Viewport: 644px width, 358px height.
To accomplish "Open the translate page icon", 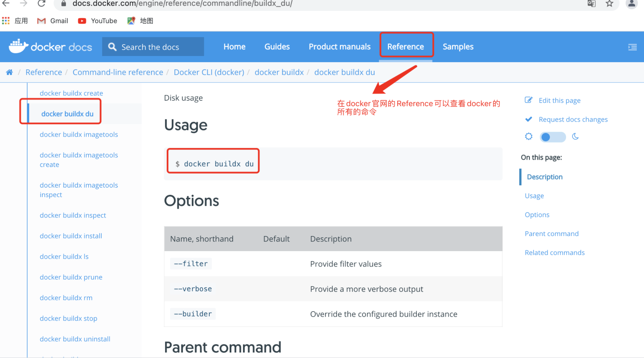I will click(591, 4).
